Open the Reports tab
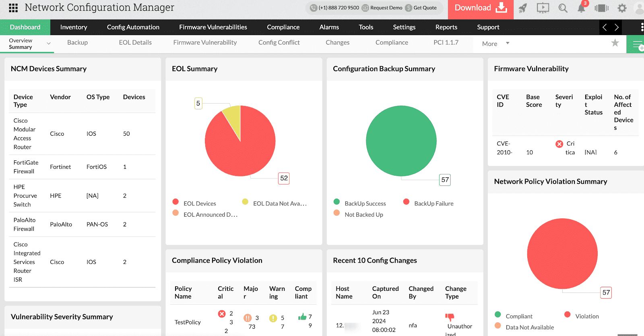This screenshot has width=644, height=336. pos(446,27)
